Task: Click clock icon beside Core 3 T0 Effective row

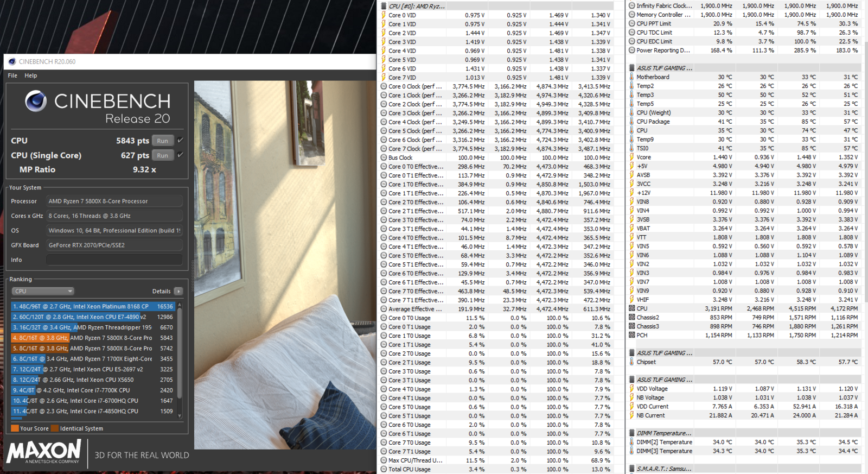Action: point(384,220)
